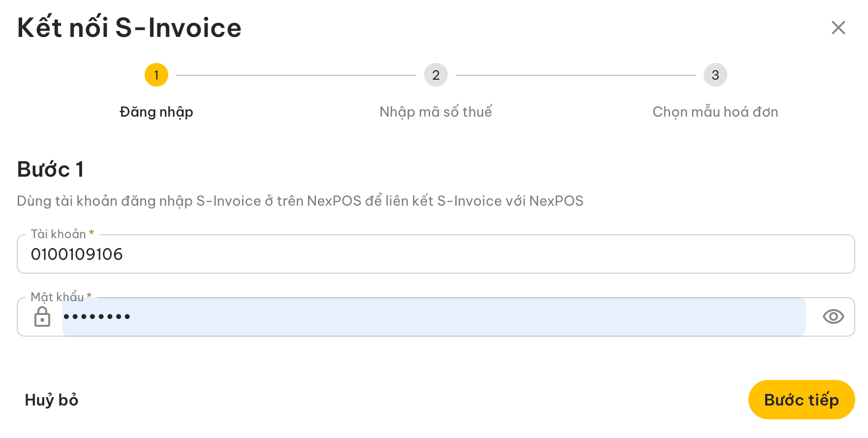Image resolution: width=868 pixels, height=438 pixels.
Task: Click the Bước 1 heading
Action: [x=50, y=169]
